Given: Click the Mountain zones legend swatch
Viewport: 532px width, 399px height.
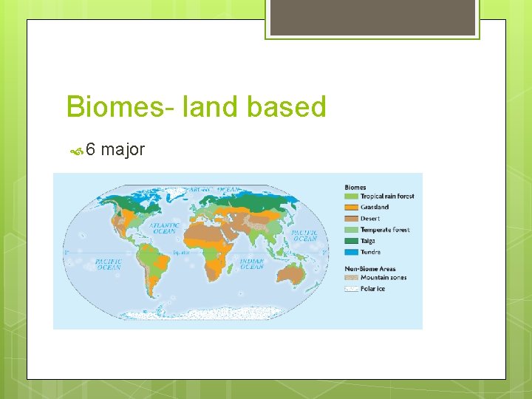Looking at the screenshot, I should click(351, 278).
